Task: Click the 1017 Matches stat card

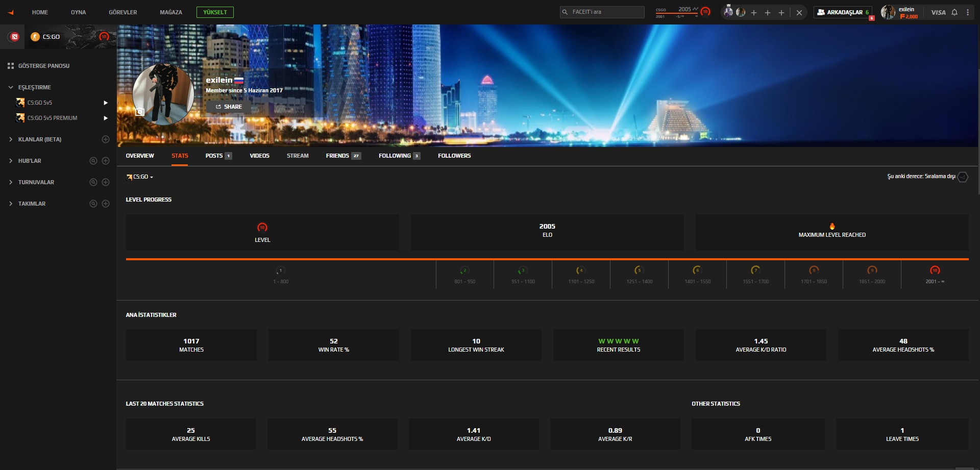Action: point(191,345)
